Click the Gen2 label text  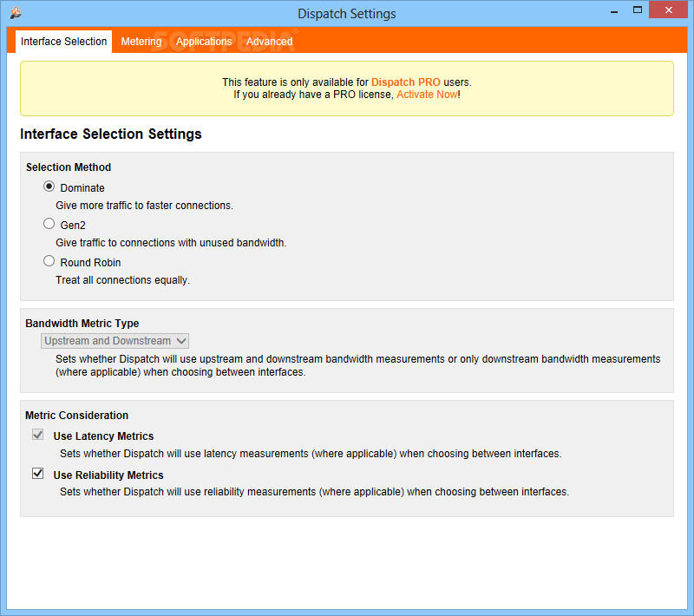pos(73,226)
